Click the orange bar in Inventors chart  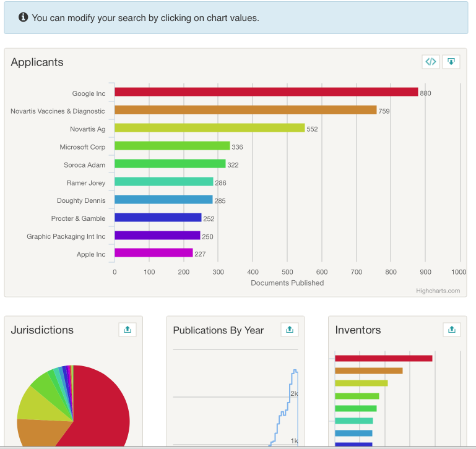(369, 370)
